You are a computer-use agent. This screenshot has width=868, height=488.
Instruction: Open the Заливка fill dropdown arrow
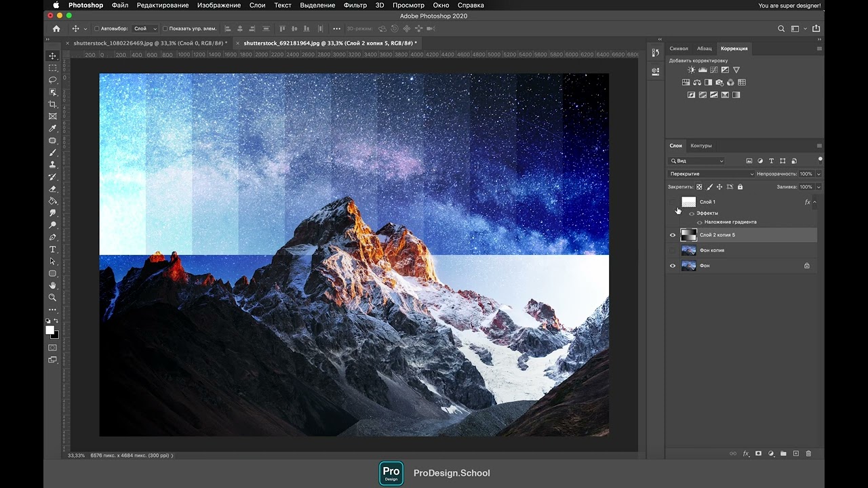[818, 187]
